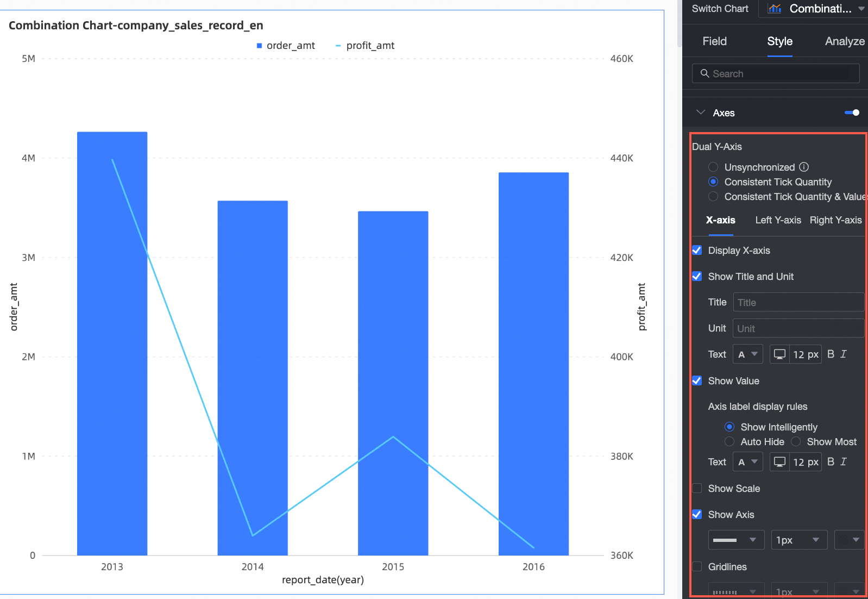Select the Left Y-axis tab
This screenshot has height=599, width=868.
pos(778,220)
